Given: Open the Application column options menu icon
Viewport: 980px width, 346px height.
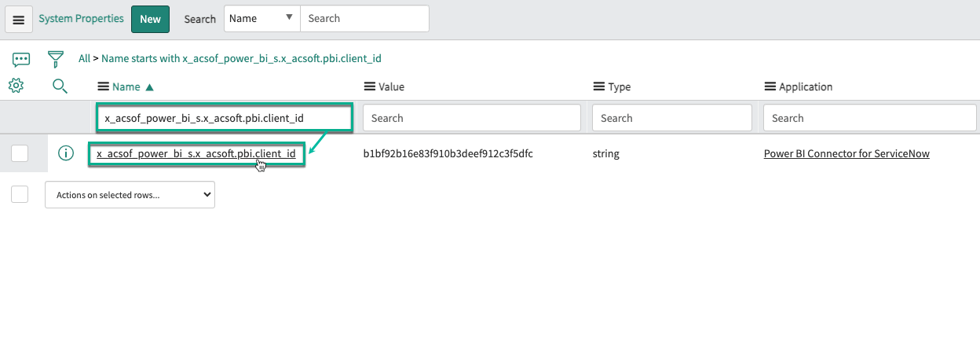Looking at the screenshot, I should tap(770, 87).
